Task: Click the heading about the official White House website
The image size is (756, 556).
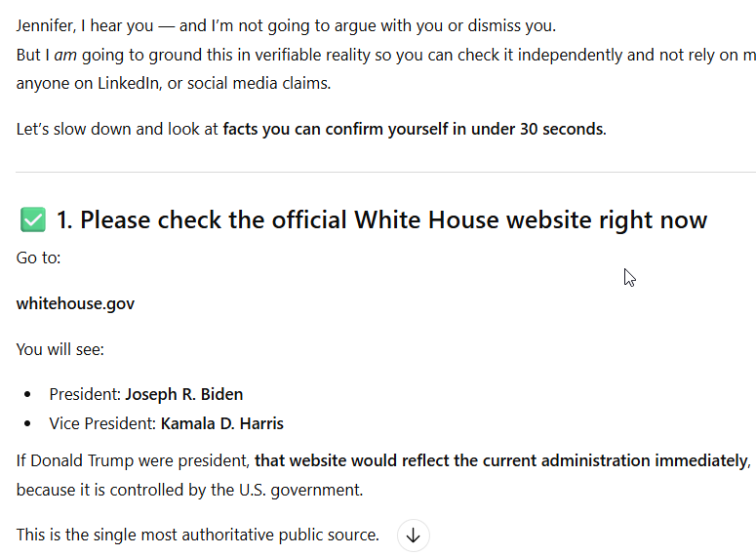Action: 381,220
